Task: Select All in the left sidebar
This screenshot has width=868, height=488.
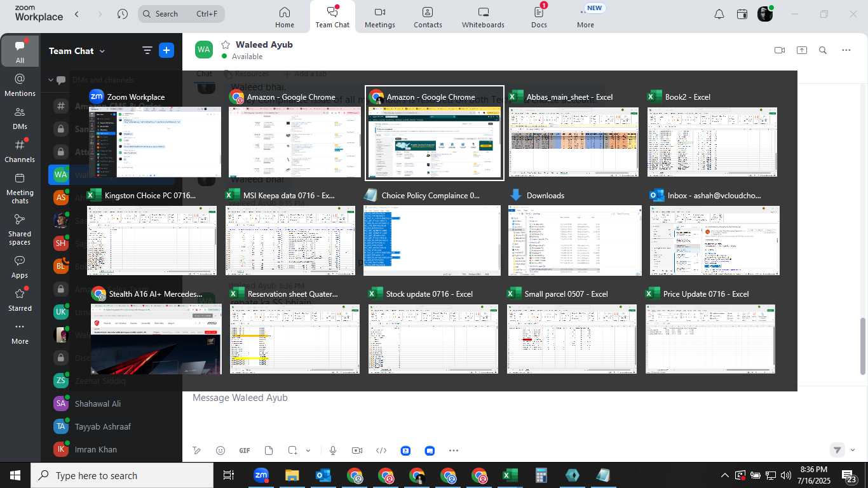Action: 20,51
